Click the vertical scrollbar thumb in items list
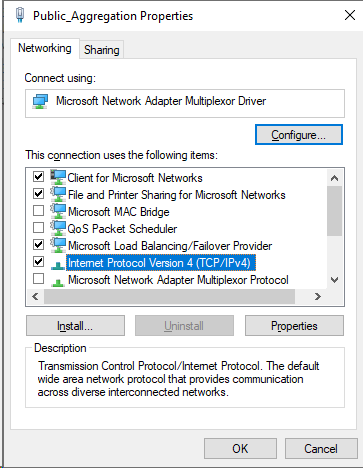 (334, 211)
